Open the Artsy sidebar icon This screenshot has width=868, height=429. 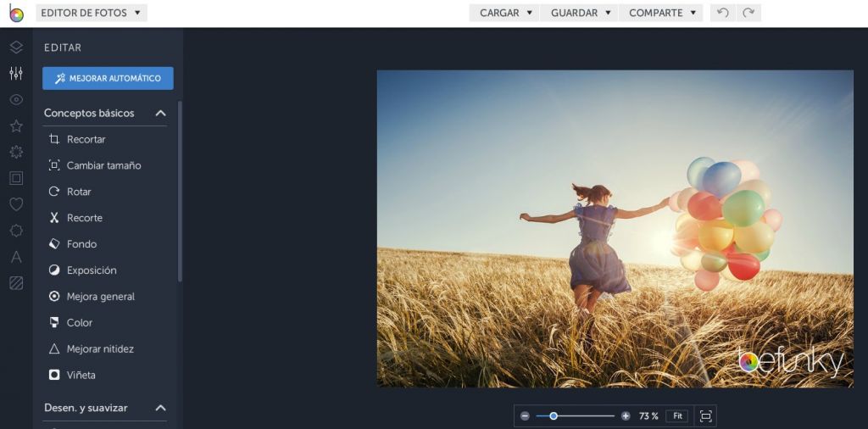pyautogui.click(x=16, y=152)
